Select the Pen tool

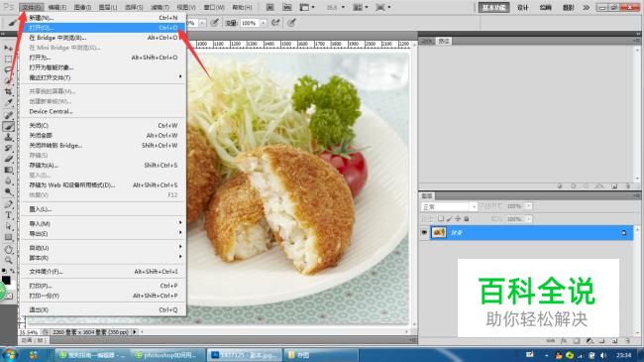8,204
